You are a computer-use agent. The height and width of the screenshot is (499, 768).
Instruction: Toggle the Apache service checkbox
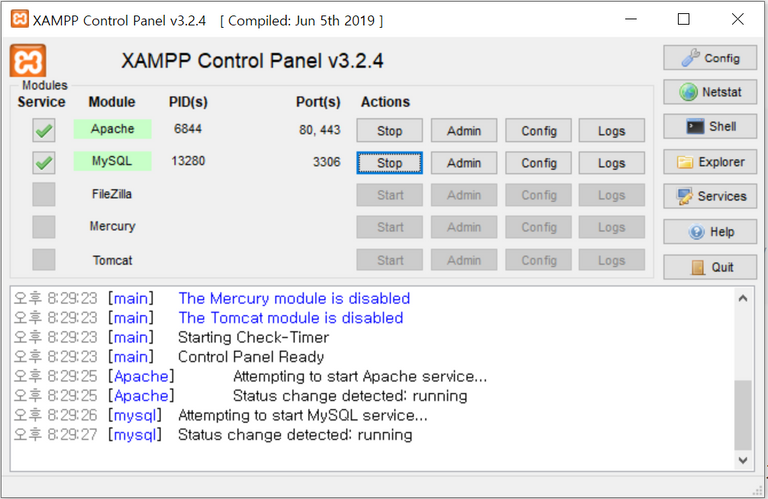44,130
